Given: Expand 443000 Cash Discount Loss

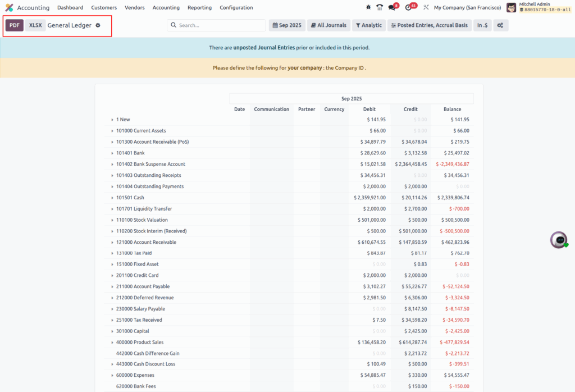Looking at the screenshot, I should pos(112,364).
